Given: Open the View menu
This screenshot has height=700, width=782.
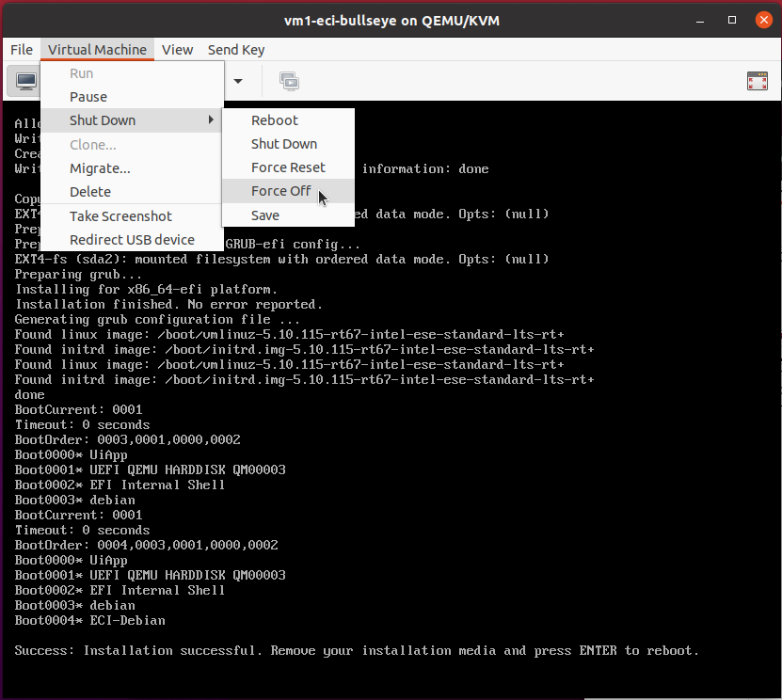Looking at the screenshot, I should [x=177, y=50].
